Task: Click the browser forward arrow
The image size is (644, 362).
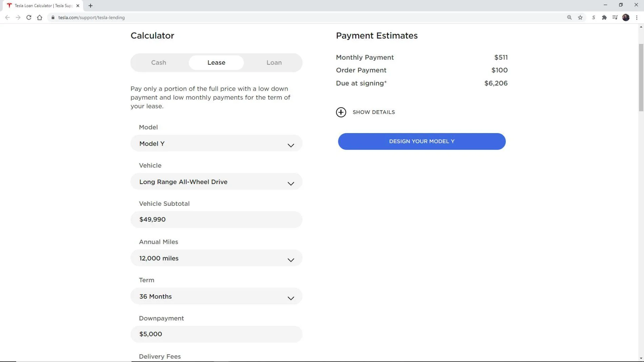Action: tap(18, 18)
